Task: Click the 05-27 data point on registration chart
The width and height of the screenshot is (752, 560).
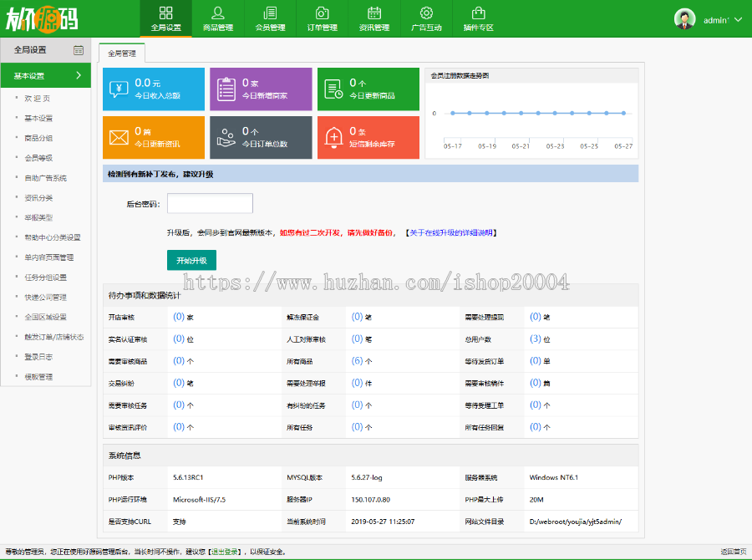Action: click(623, 113)
